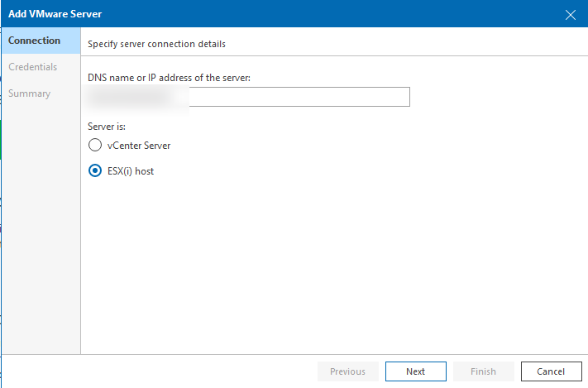The width and height of the screenshot is (588, 388).
Task: Click the 'Add VMware Server' title text
Action: (55, 14)
